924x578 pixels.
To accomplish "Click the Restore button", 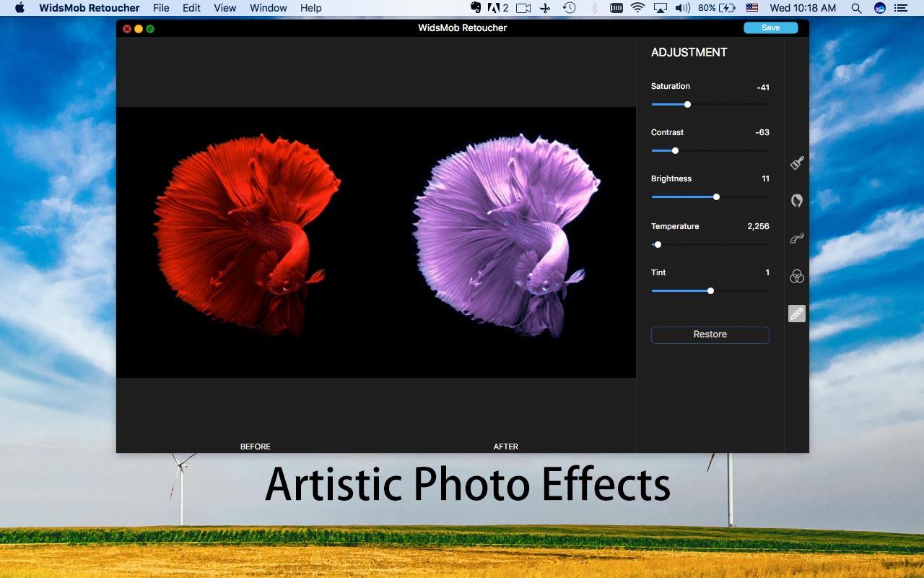I will [x=710, y=335].
